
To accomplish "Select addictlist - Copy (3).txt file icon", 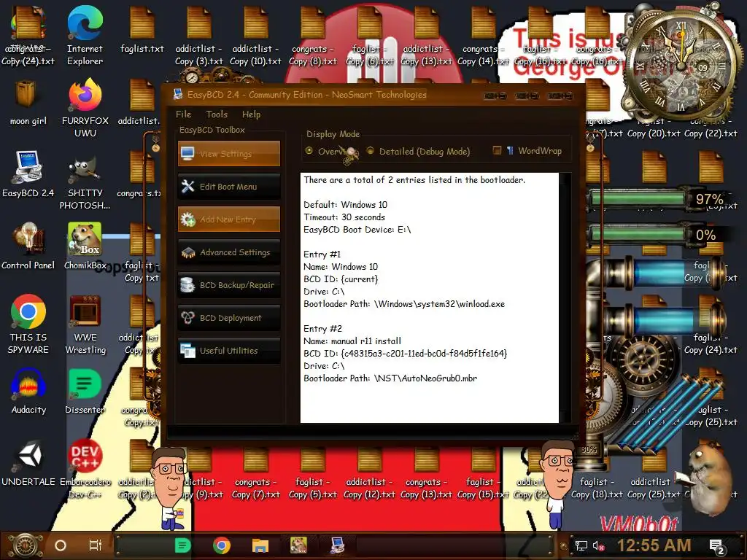I will point(198,36).
